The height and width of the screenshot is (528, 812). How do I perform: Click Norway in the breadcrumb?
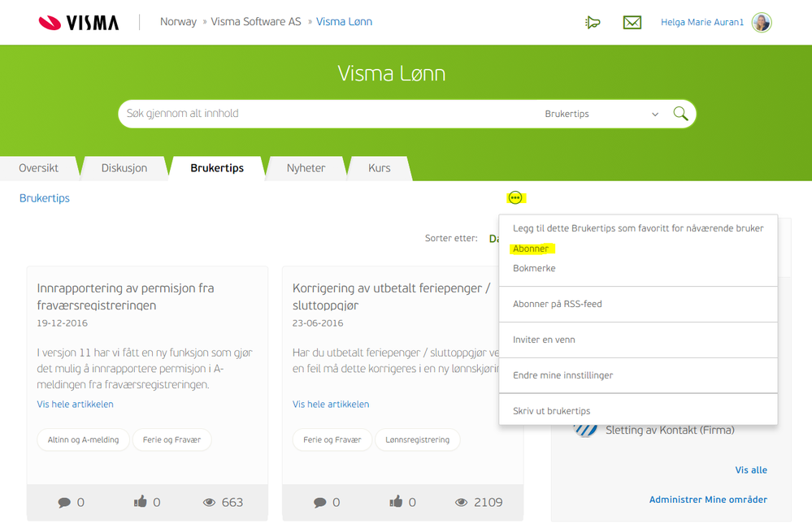point(178,22)
